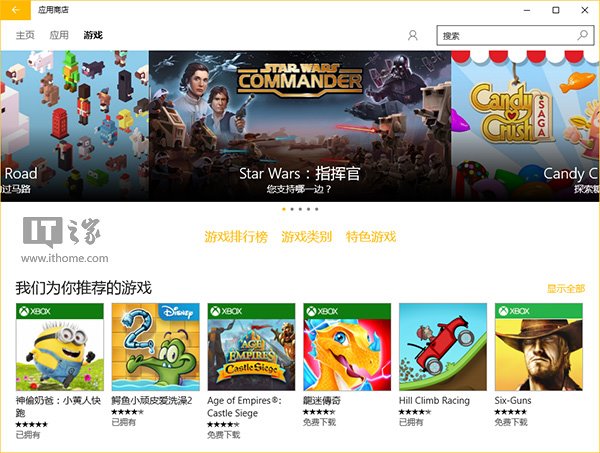Click into the 搜索 search box
Screen dimensions: 600x453
pyautogui.click(x=515, y=36)
